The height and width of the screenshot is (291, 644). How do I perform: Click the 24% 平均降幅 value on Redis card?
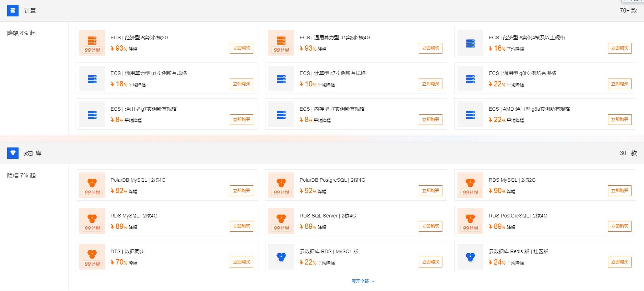(506, 262)
